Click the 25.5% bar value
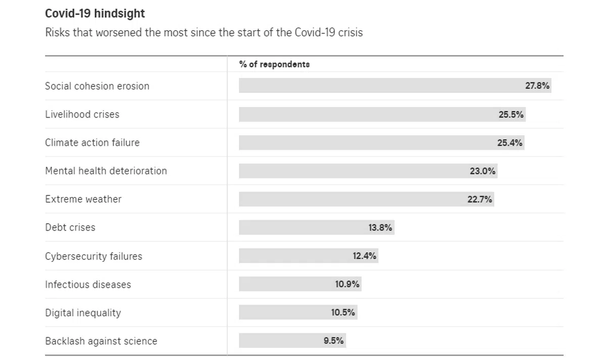The image size is (606, 364). click(x=511, y=115)
